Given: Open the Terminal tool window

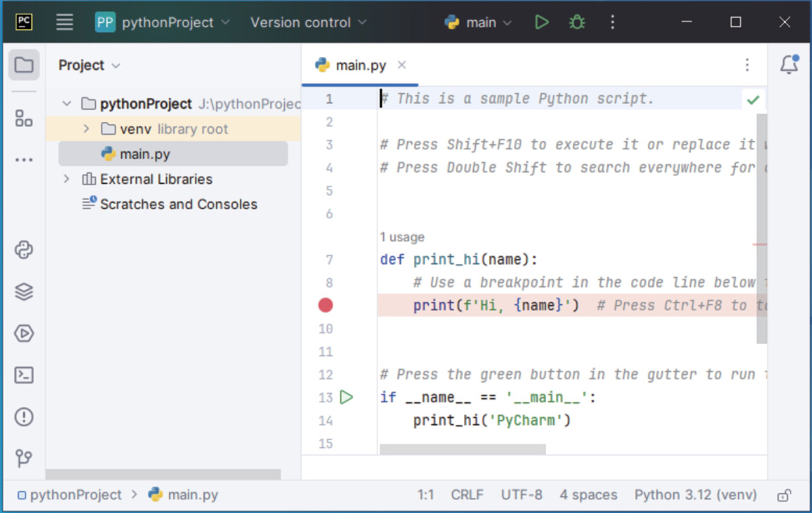Looking at the screenshot, I should (x=24, y=375).
